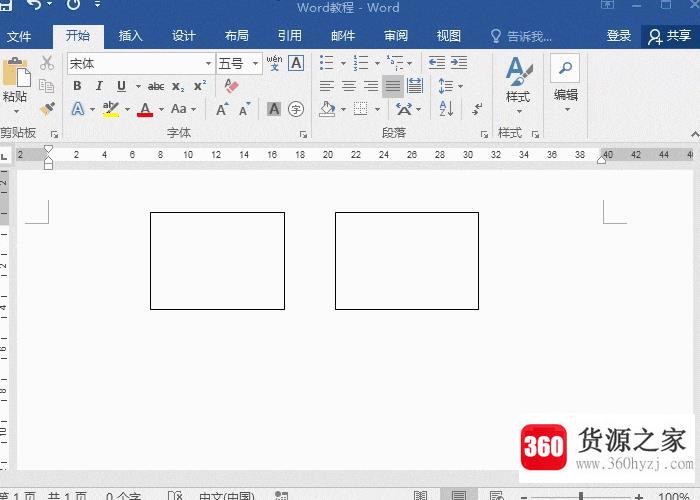Center align text
The image size is (700, 500).
(x=349, y=86)
